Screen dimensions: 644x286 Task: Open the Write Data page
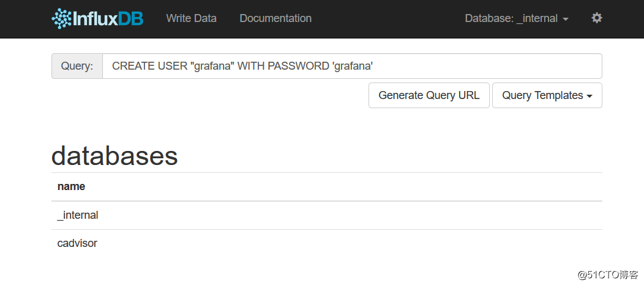(x=192, y=18)
